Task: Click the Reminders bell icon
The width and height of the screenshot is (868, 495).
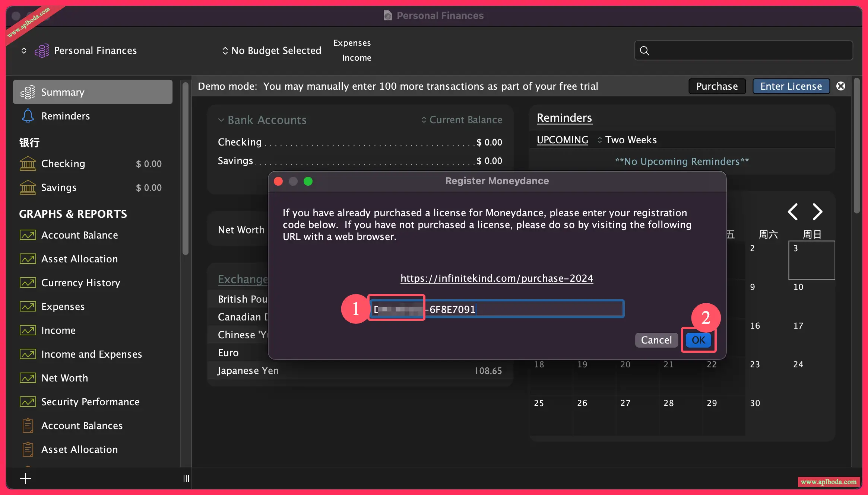Action: 28,116
